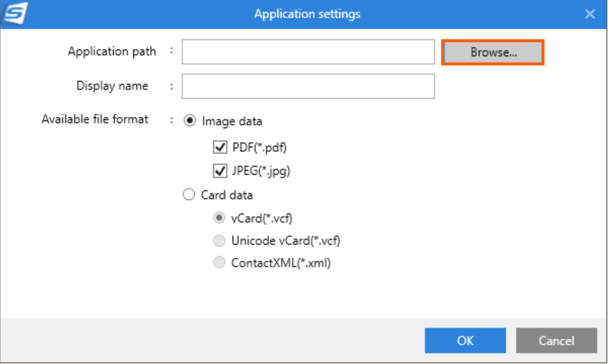Focus the Display name text field
Image resolution: width=608 pixels, height=364 pixels.
(x=308, y=86)
